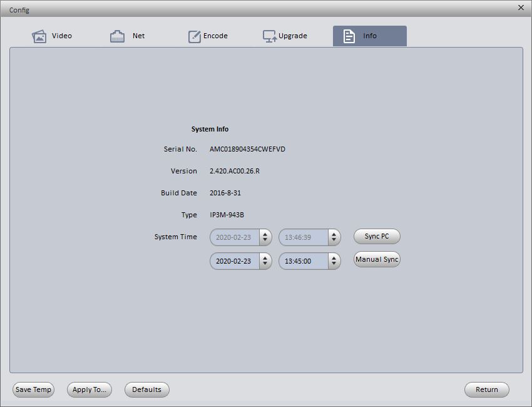The width and height of the screenshot is (532, 407).
Task: Click the Save Temp button
Action: click(x=33, y=389)
